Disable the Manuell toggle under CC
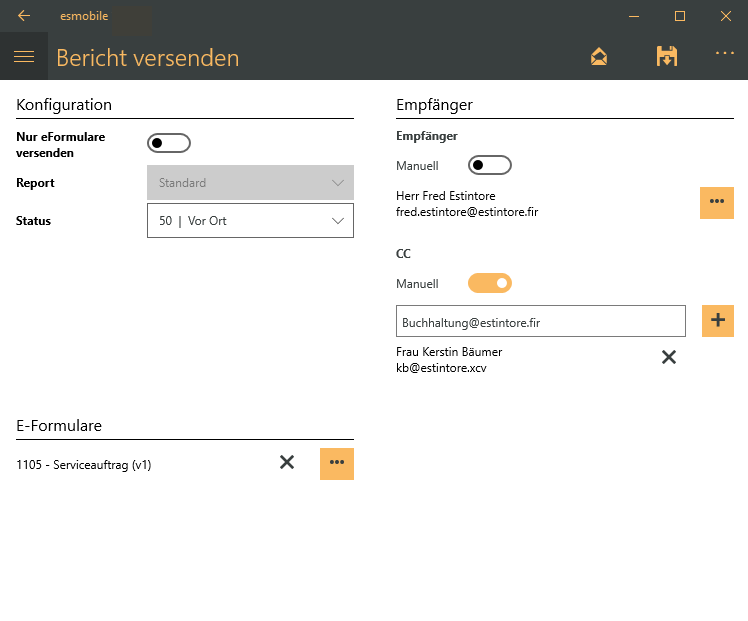 [x=490, y=283]
